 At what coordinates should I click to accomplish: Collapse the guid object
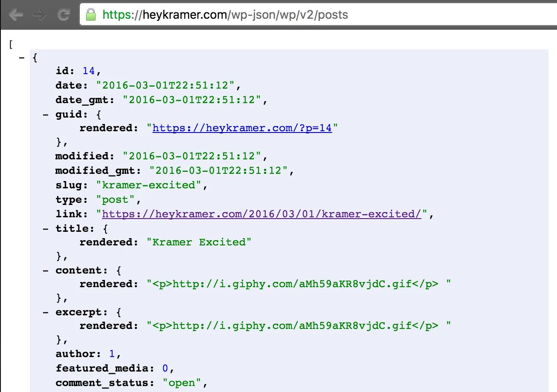(46, 114)
